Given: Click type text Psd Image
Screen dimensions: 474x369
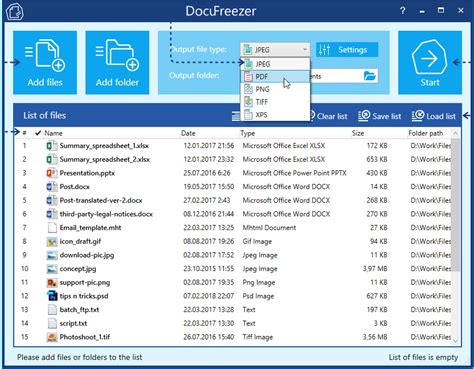Looking at the screenshot, I should click(x=258, y=296).
